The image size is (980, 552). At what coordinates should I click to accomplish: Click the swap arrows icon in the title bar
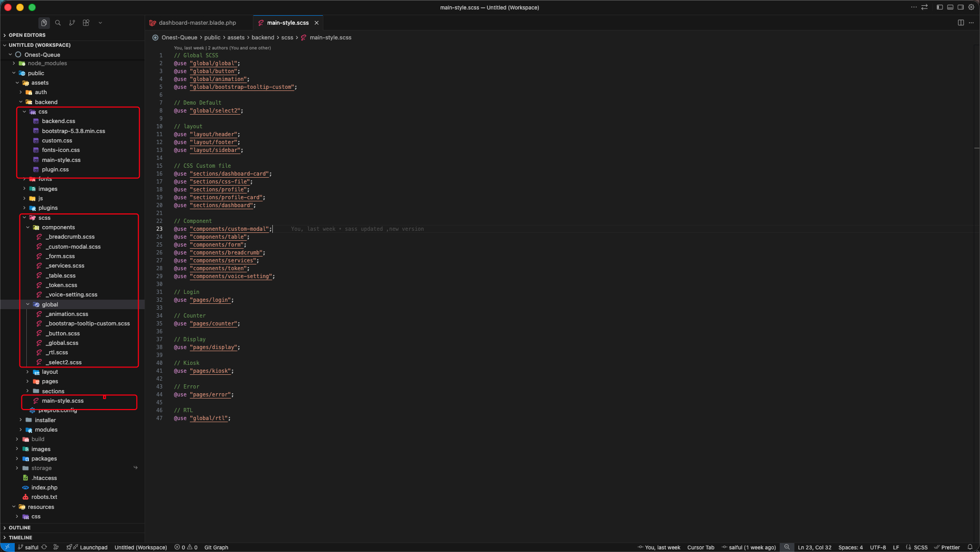point(924,7)
